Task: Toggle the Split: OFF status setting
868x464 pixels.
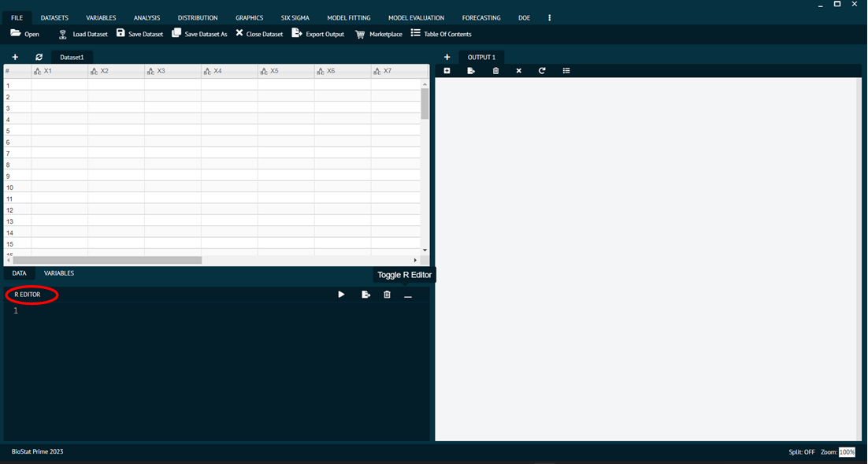Action: (x=802, y=452)
